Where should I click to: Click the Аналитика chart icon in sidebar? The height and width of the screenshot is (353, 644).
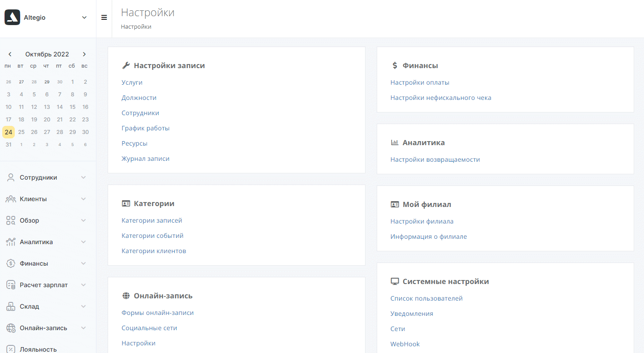click(x=11, y=242)
